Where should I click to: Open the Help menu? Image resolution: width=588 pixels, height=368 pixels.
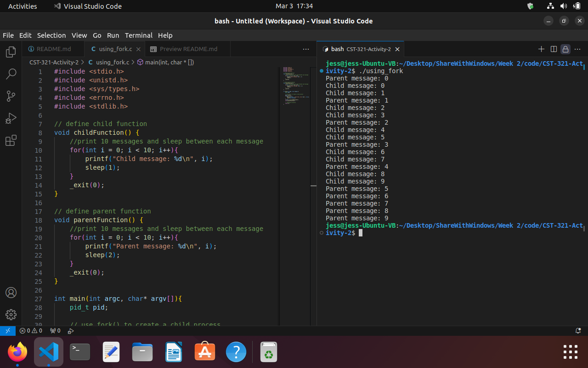[165, 35]
